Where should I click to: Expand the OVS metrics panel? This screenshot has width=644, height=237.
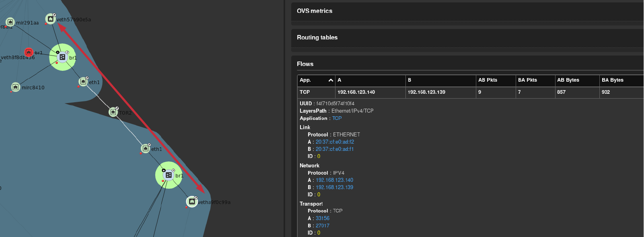(315, 11)
